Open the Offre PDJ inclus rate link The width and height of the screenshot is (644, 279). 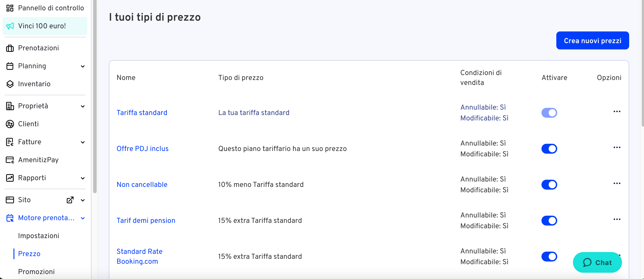point(143,149)
